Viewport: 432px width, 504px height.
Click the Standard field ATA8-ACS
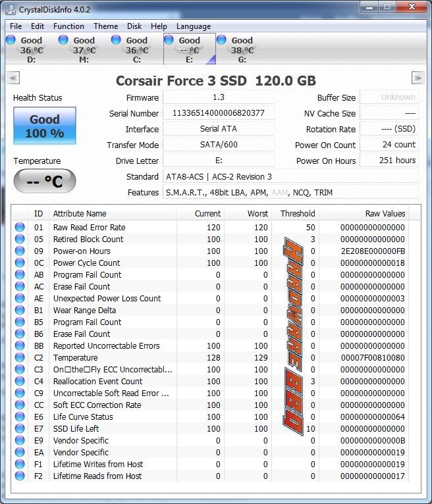290,176
